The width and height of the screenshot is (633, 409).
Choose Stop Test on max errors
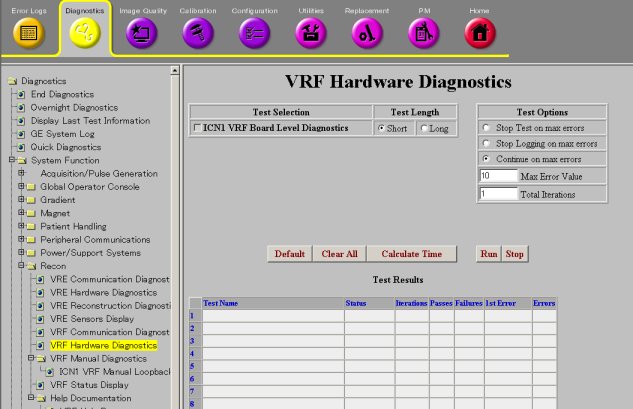tap(486, 128)
